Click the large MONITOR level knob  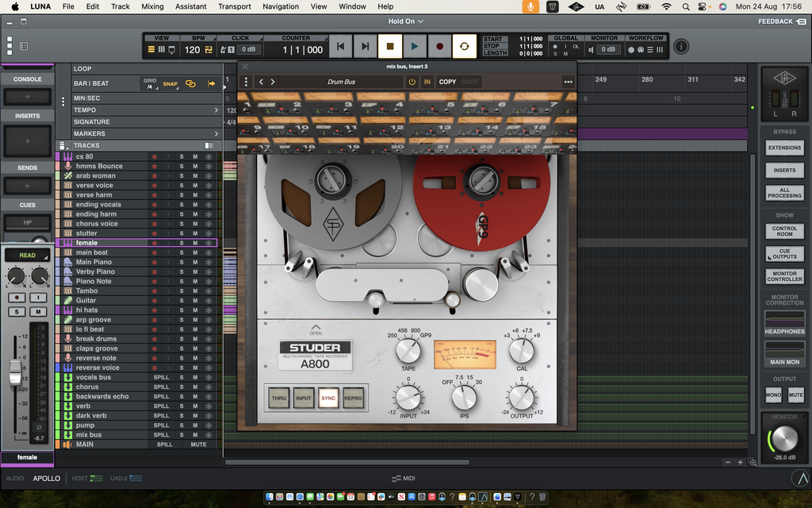(x=784, y=438)
